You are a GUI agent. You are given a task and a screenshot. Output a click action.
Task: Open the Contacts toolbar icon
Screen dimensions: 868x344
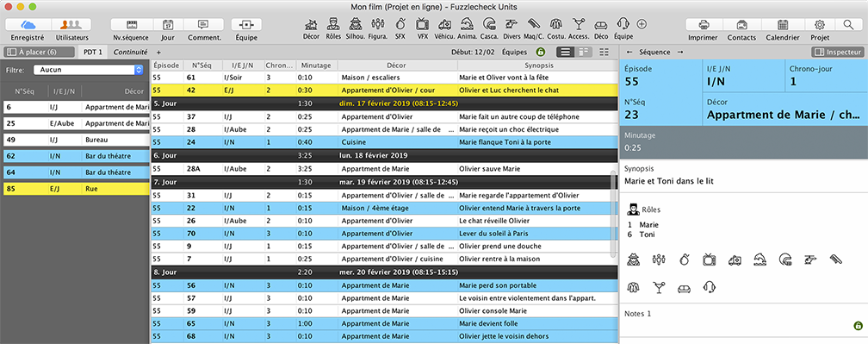(x=741, y=25)
